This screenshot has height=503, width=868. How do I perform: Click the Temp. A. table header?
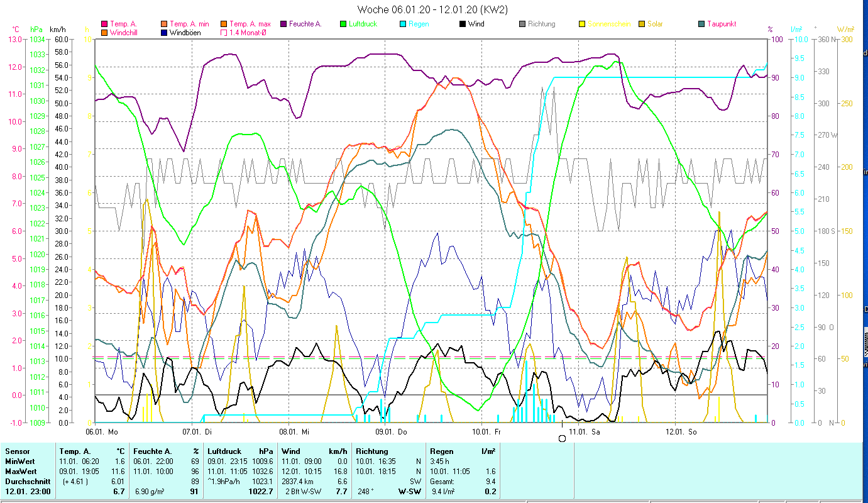(x=75, y=451)
